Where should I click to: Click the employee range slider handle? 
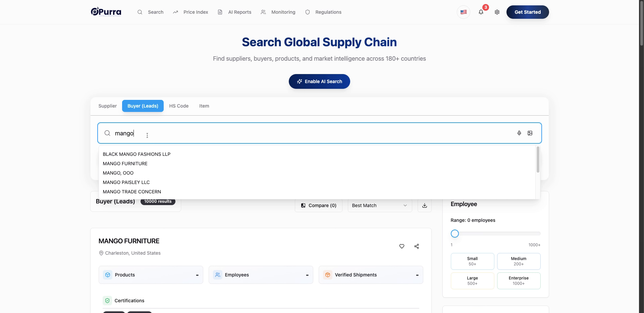click(x=454, y=234)
